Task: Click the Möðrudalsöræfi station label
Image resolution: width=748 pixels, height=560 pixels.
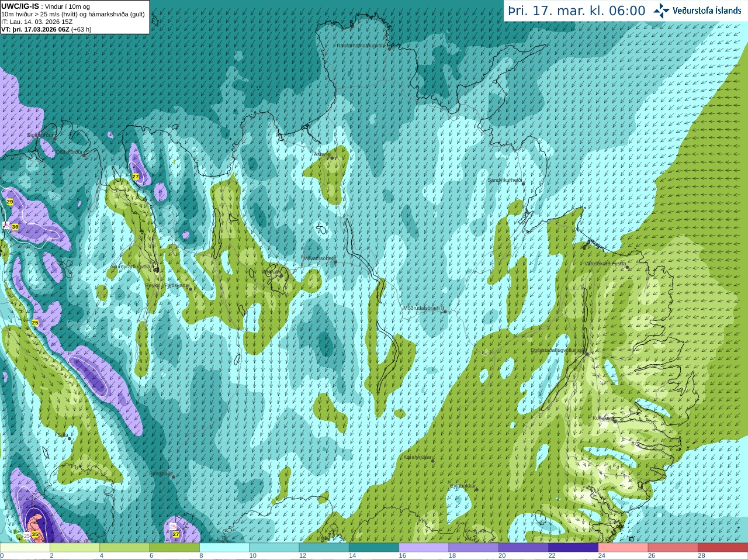Action: [424, 308]
